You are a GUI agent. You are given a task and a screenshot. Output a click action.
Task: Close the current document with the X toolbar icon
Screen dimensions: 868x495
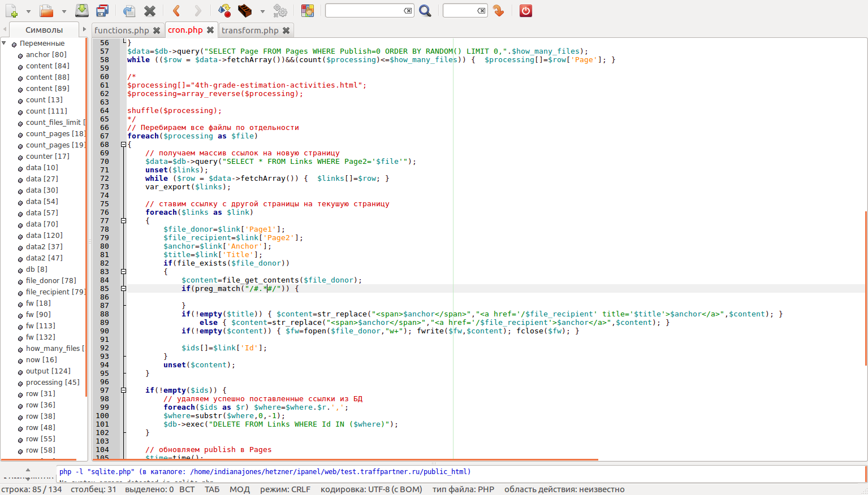150,11
